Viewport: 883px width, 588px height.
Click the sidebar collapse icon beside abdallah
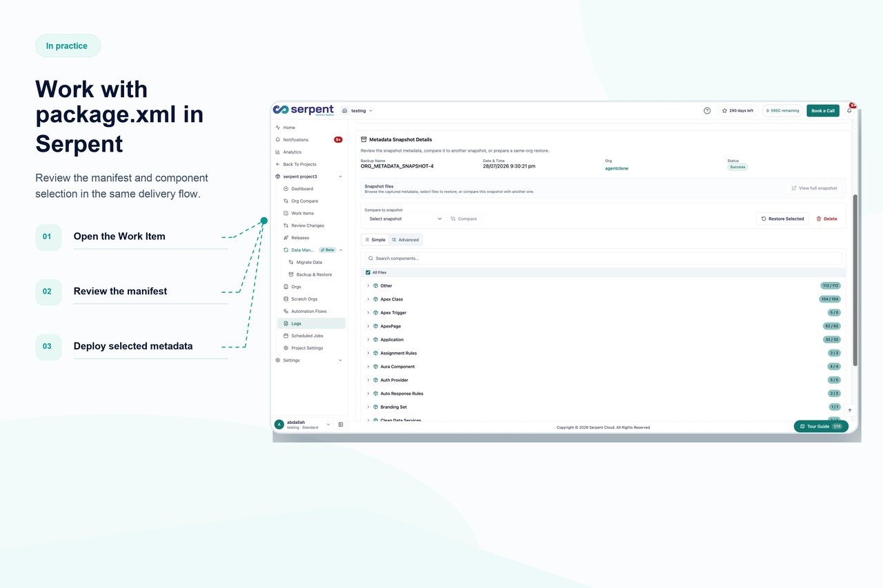(x=341, y=425)
